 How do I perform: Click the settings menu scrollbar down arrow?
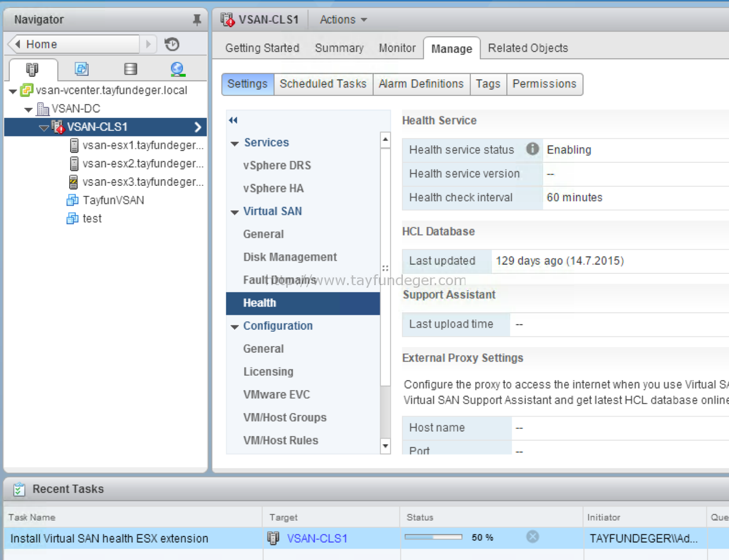(385, 446)
